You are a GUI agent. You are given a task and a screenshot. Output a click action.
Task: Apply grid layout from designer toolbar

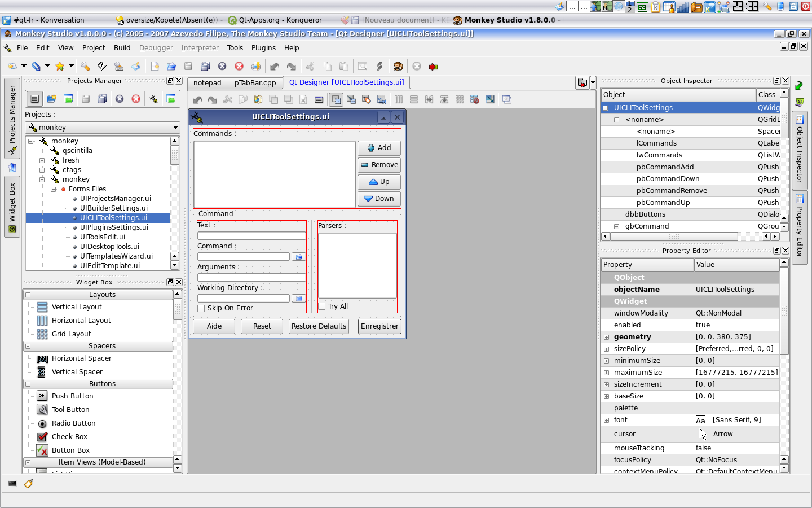(460, 99)
